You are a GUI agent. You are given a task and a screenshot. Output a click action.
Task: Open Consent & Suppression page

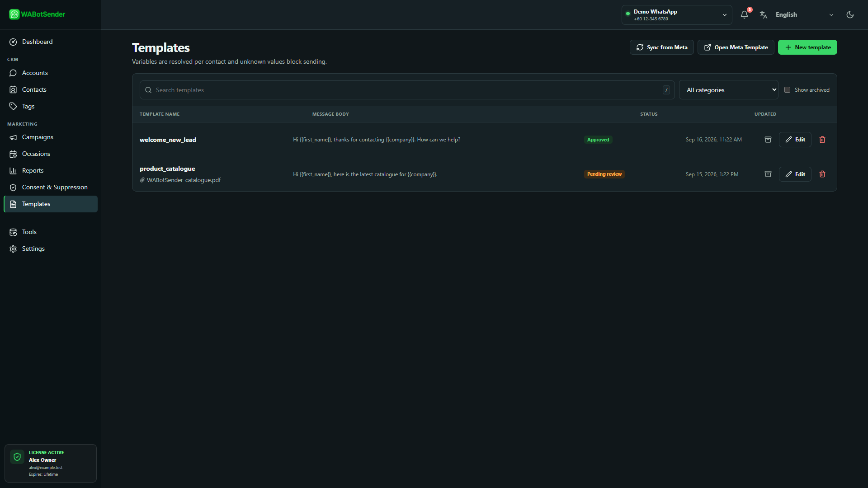point(51,187)
